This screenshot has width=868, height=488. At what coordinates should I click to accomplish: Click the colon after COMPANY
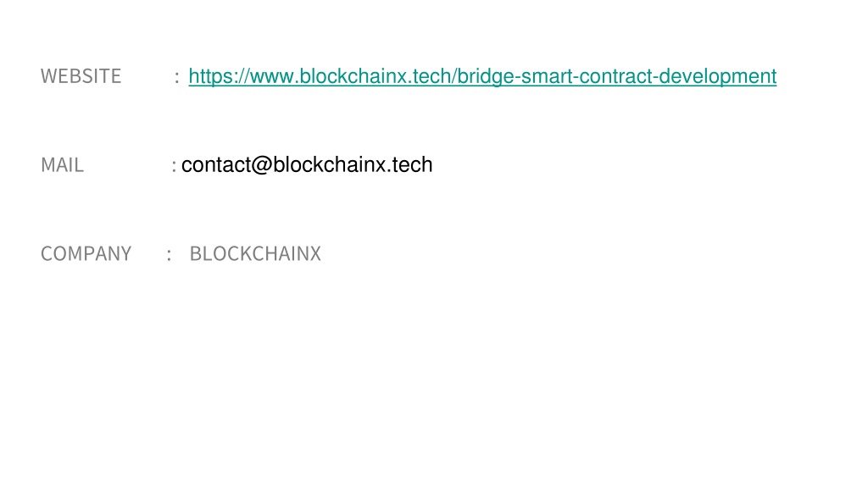coord(169,254)
